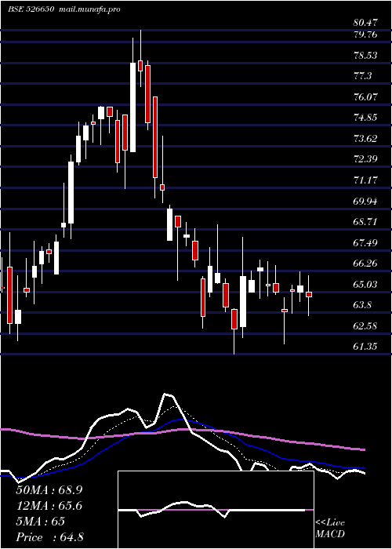392x549 pixels.
Task: Click inside the MACD inset chart box
Action: click(x=216, y=510)
